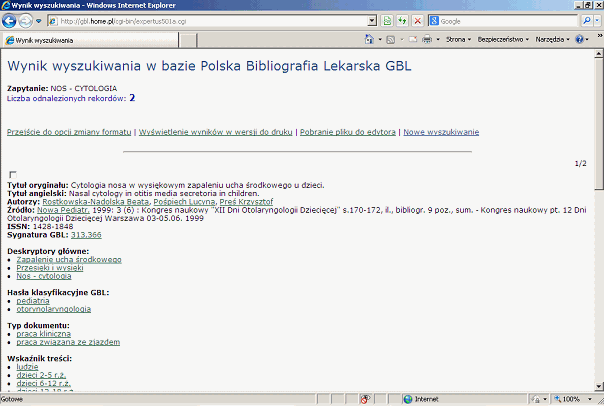This screenshot has width=604, height=406.
Task: Click the RSS feeds icon
Action: (391, 39)
